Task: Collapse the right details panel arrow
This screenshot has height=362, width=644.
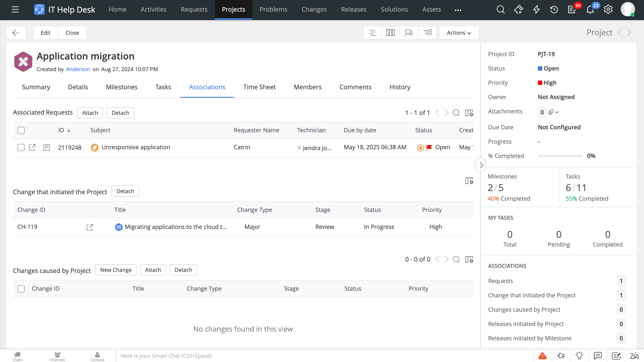Action: tap(481, 165)
